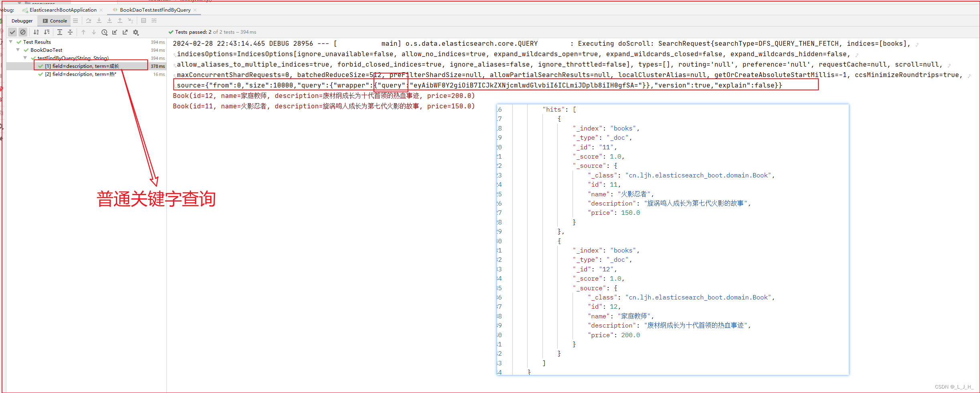Click Run to Cursor icon
Image resolution: width=980 pixels, height=393 pixels.
(x=130, y=20)
